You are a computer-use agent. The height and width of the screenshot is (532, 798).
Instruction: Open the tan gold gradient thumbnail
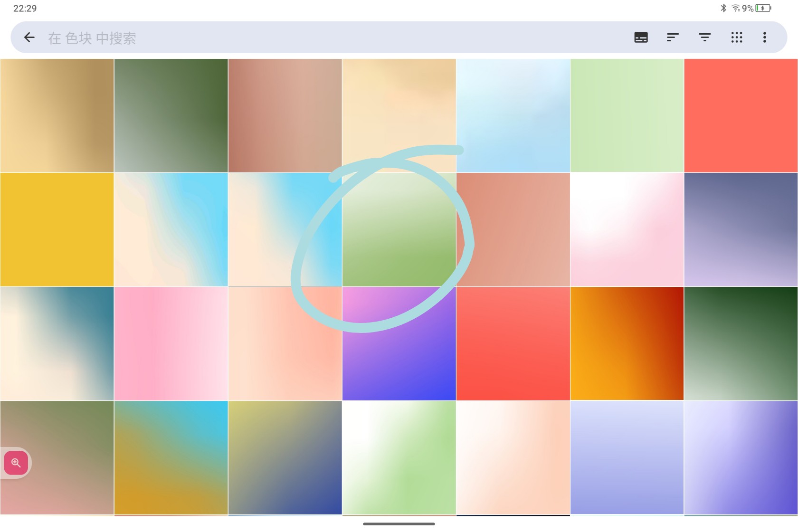[x=57, y=115]
